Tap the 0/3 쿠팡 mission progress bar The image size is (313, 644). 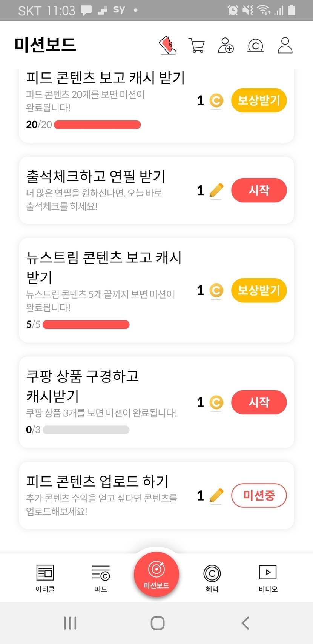86,430
